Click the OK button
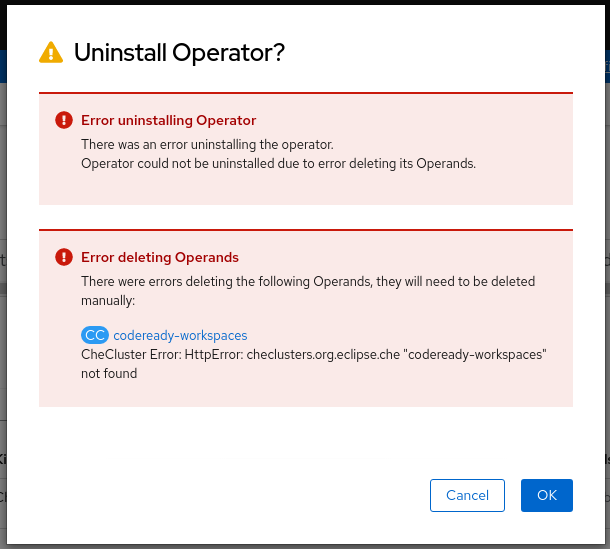The height and width of the screenshot is (549, 610). point(547,495)
